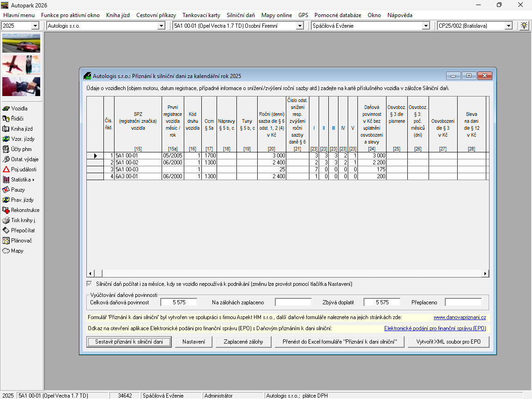The height and width of the screenshot is (399, 532).
Task: Click the Řidiči sidebar icon
Action: [x=6, y=119]
